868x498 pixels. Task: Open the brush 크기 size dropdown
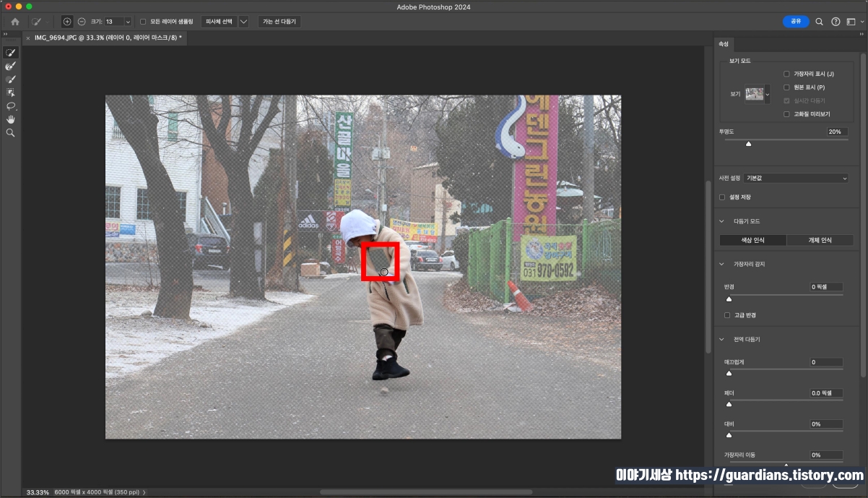[x=128, y=22]
